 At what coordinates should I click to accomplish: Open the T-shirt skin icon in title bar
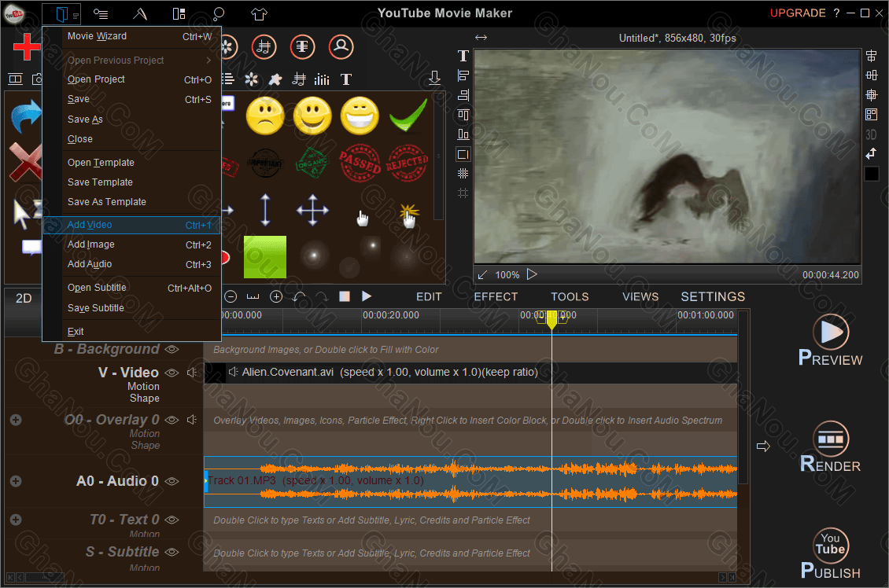(x=259, y=13)
